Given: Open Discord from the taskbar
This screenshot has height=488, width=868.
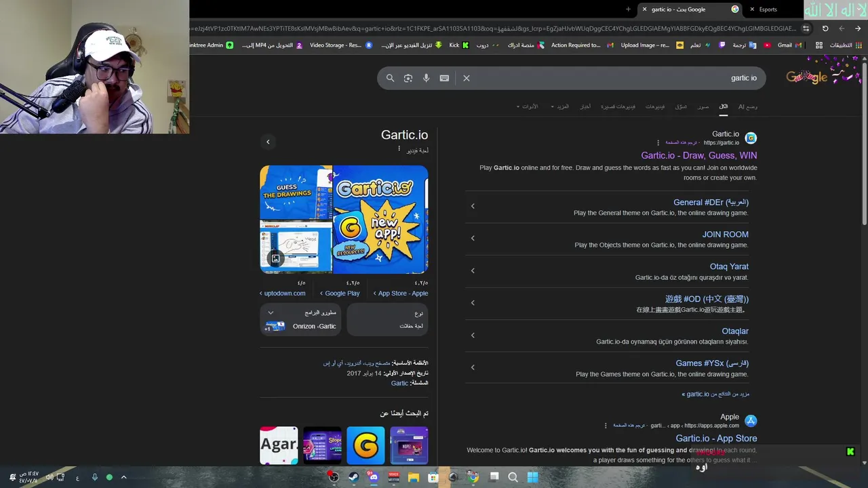Looking at the screenshot, I should 374,477.
